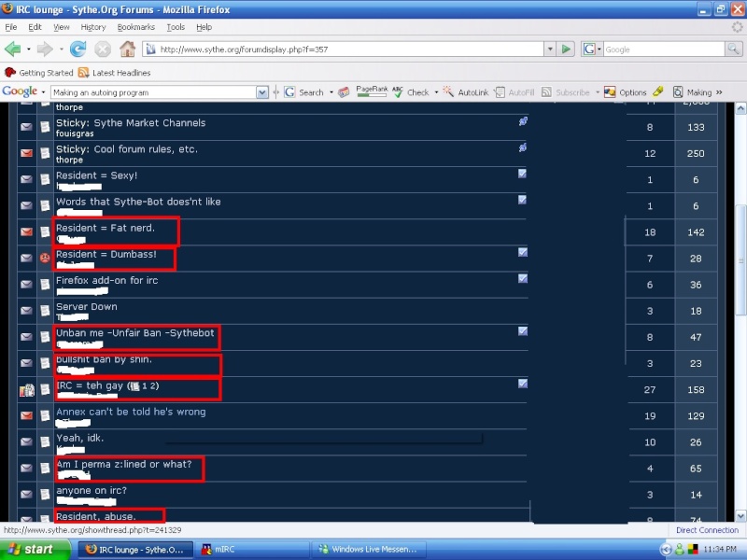Click the Making search-word button
This screenshot has height=560, width=747.
[692, 92]
